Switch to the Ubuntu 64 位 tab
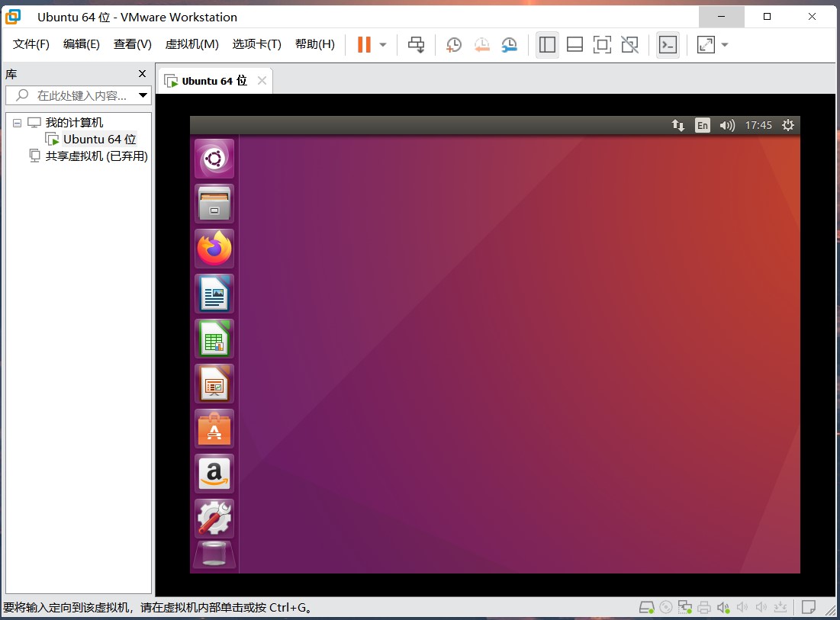Image resolution: width=840 pixels, height=620 pixels. [x=214, y=81]
